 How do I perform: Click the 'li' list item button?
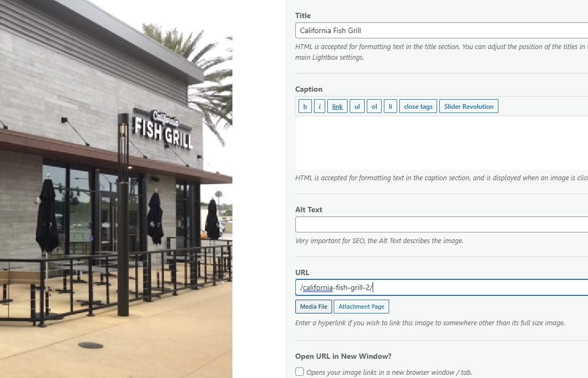click(x=390, y=107)
